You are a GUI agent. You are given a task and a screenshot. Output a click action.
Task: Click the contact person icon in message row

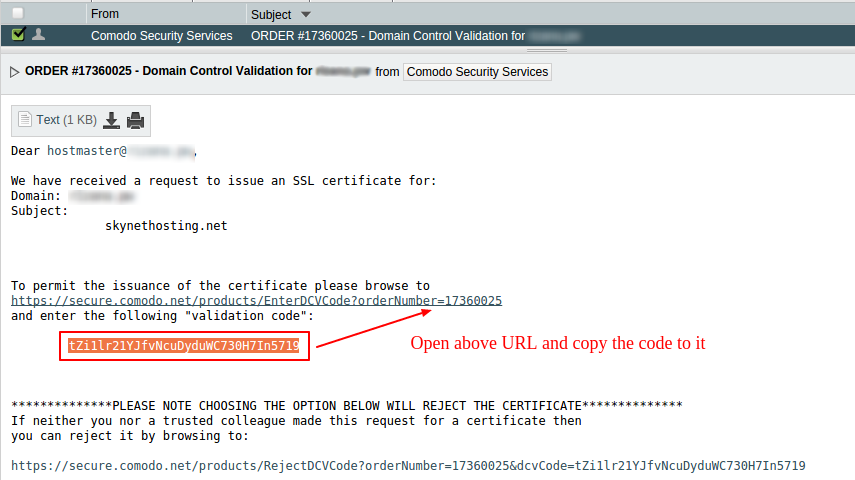tap(39, 34)
